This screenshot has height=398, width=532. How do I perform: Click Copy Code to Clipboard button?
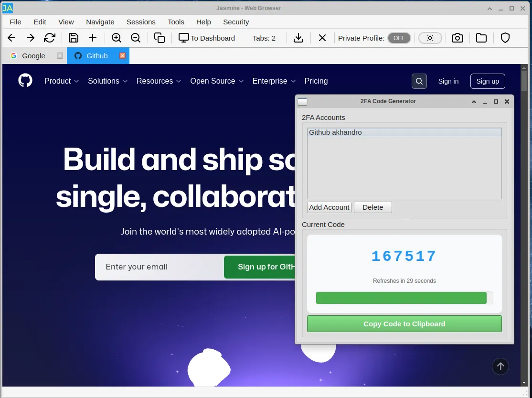point(404,324)
